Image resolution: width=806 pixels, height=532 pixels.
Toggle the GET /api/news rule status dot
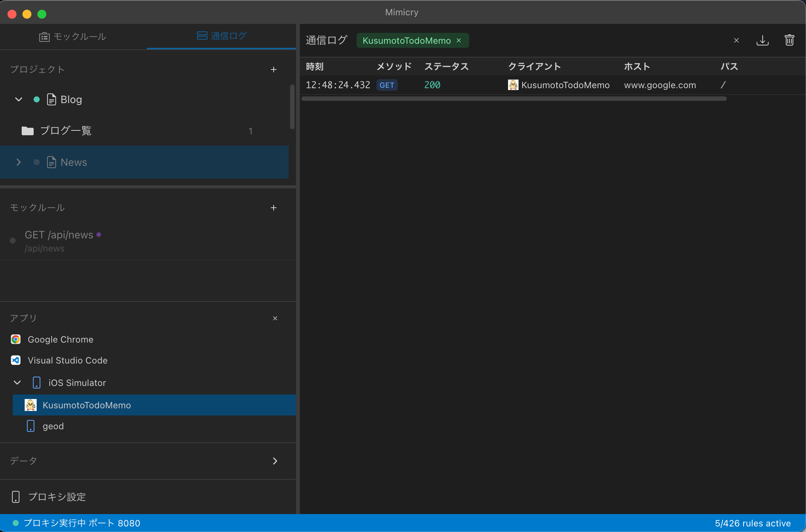13,241
